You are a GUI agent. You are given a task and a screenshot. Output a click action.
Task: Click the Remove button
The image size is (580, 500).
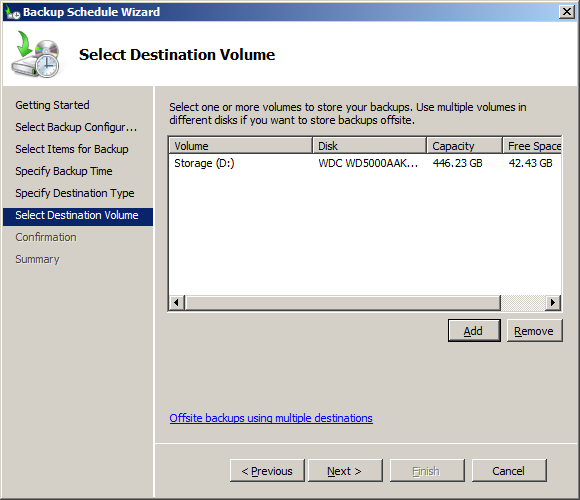click(x=534, y=331)
